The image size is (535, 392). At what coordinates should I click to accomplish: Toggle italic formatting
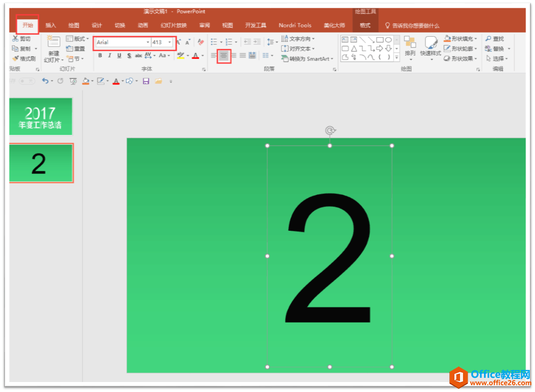pyautogui.click(x=109, y=56)
